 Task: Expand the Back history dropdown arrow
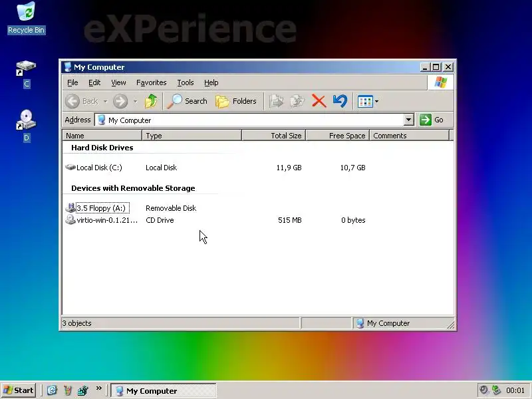(x=105, y=102)
